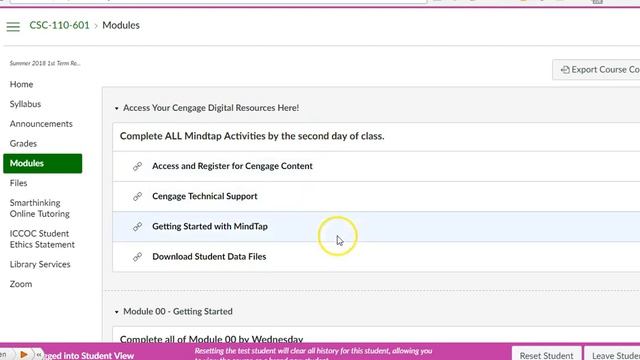The image size is (640, 360).
Task: Open Cengage Technical Support link
Action: (x=204, y=196)
